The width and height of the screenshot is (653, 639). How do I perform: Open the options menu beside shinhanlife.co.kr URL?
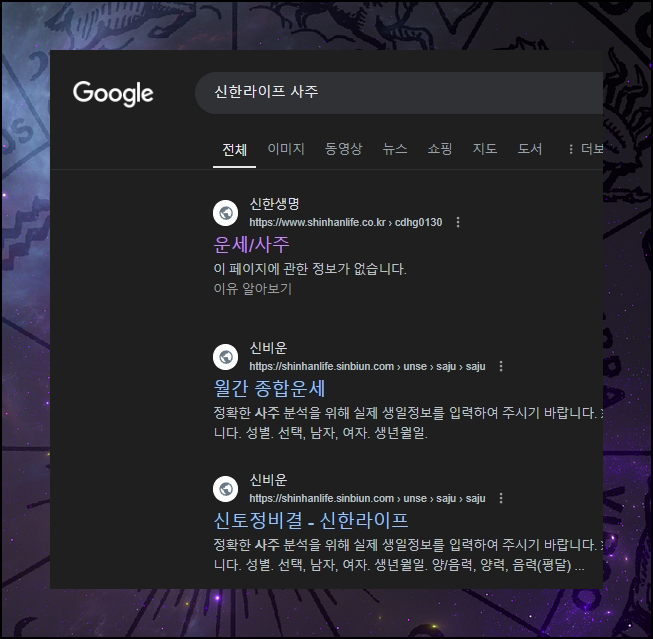pos(458,222)
